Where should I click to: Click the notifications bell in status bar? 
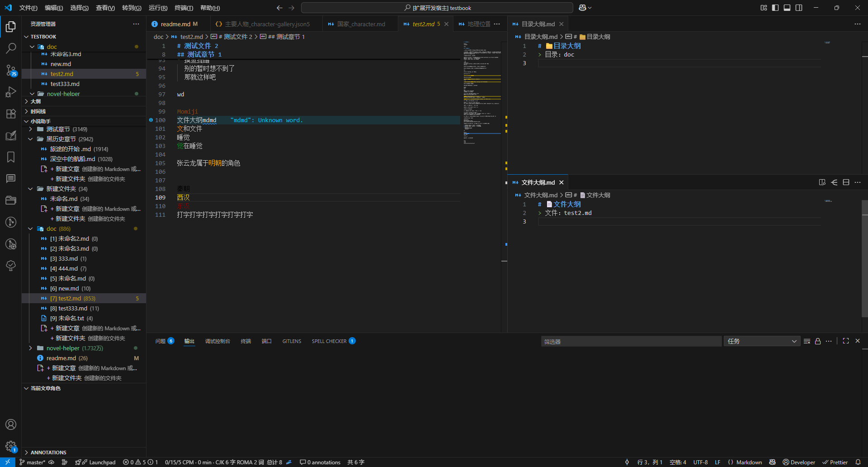858,462
